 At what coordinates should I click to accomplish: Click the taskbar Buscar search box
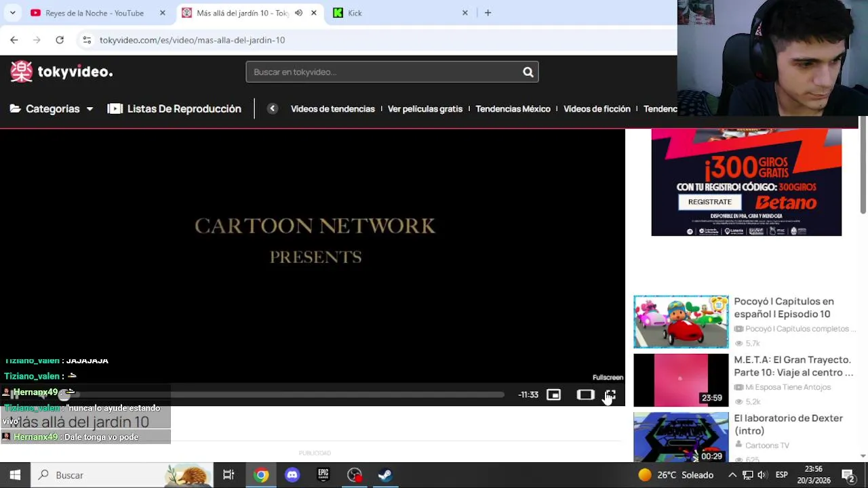[x=122, y=475]
